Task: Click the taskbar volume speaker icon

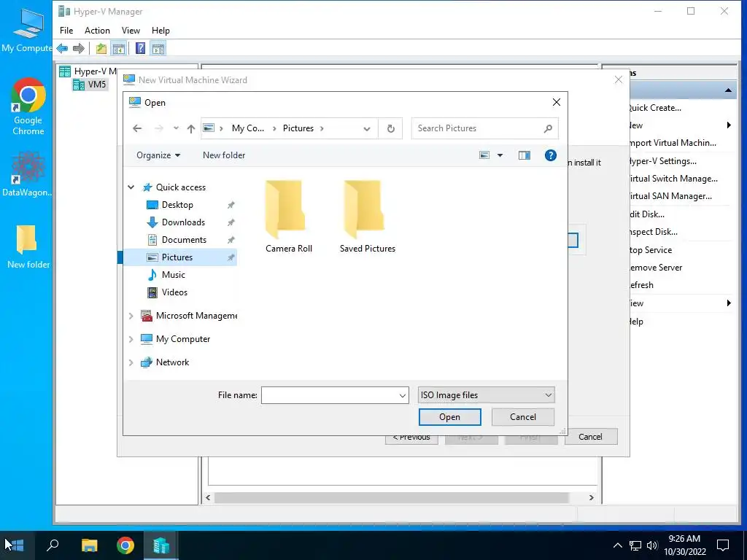Action: (652, 545)
